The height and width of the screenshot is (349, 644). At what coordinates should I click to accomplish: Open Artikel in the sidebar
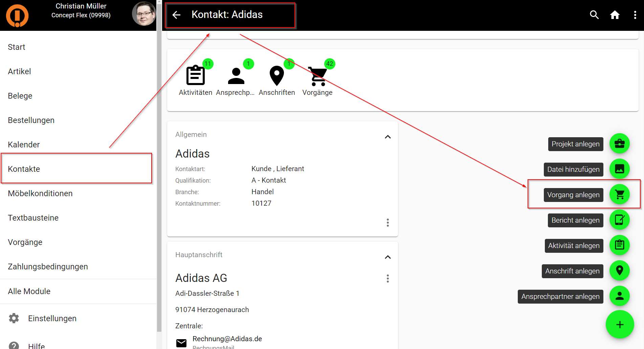point(78,71)
